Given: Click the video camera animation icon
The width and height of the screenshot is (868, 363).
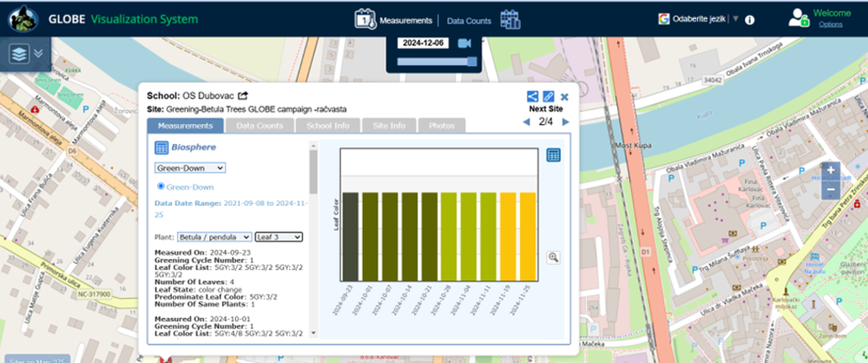Looking at the screenshot, I should (465, 43).
